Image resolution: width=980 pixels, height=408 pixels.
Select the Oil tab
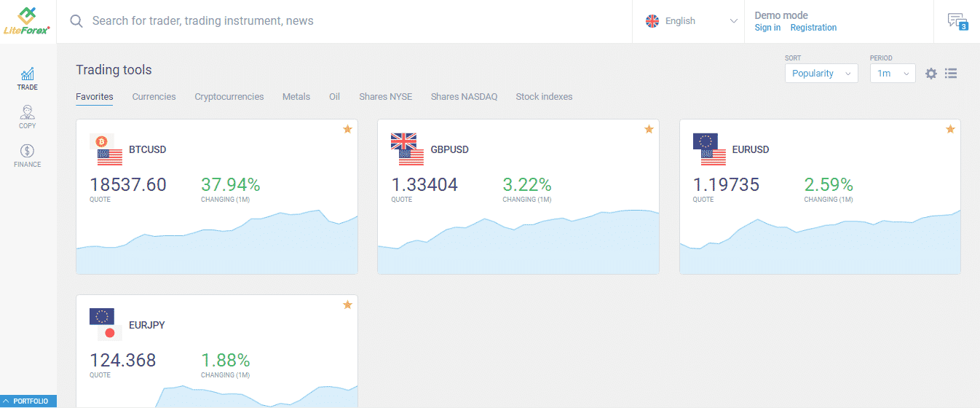click(x=334, y=96)
